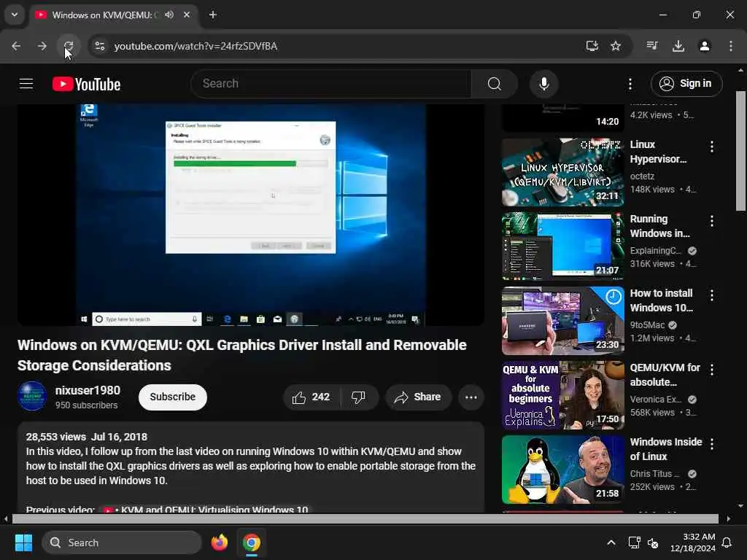The image size is (747, 560).
Task: Open the Running Windows in... thumbnail
Action: point(562,246)
